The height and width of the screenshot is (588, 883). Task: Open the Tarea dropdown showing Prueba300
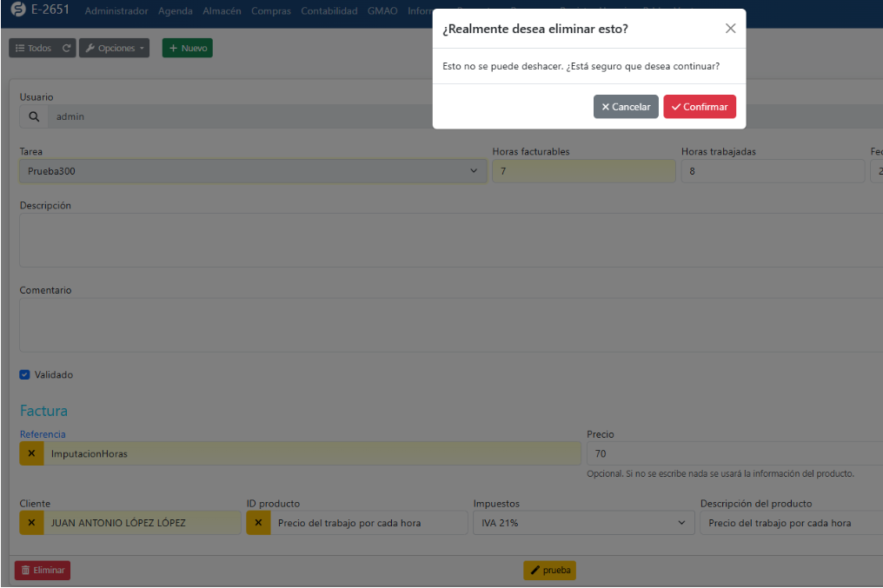(x=252, y=171)
